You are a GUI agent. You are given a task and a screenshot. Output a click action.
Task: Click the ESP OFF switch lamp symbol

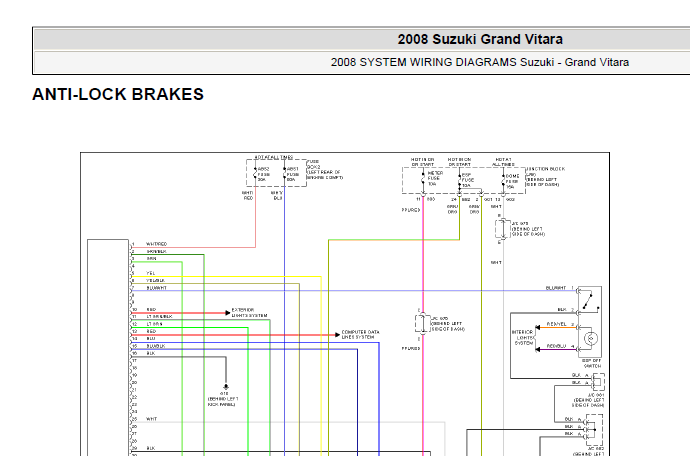click(x=590, y=338)
